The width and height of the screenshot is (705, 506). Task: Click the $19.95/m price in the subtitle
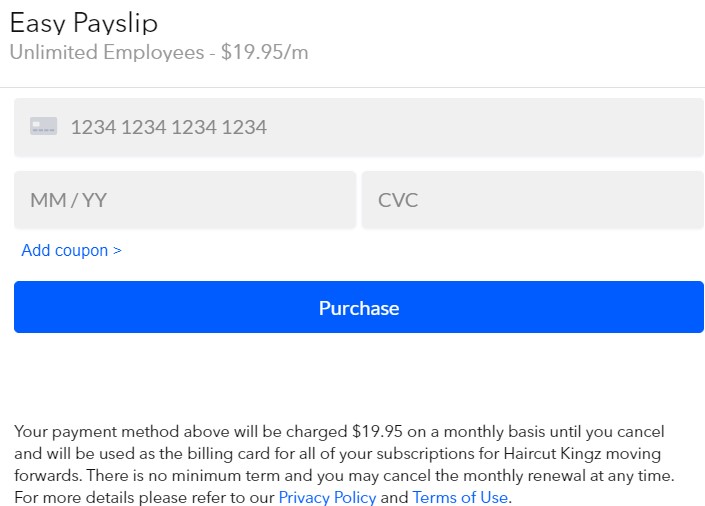[264, 52]
